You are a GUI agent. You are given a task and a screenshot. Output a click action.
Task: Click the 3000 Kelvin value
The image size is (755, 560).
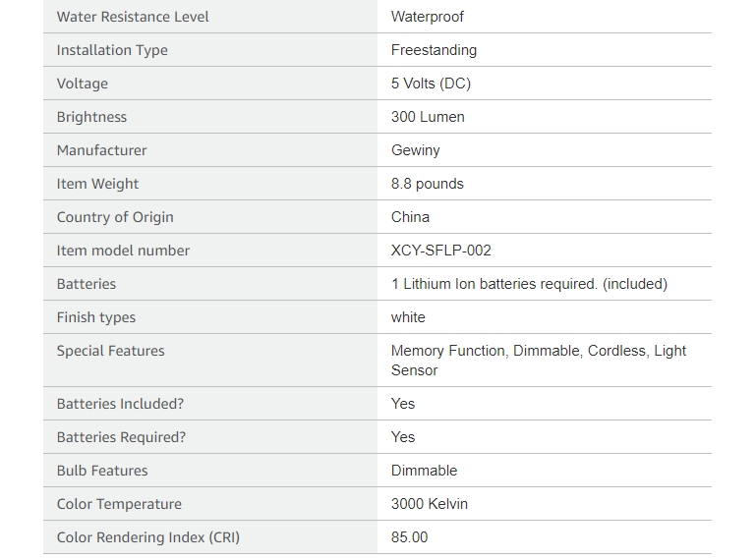[429, 504]
